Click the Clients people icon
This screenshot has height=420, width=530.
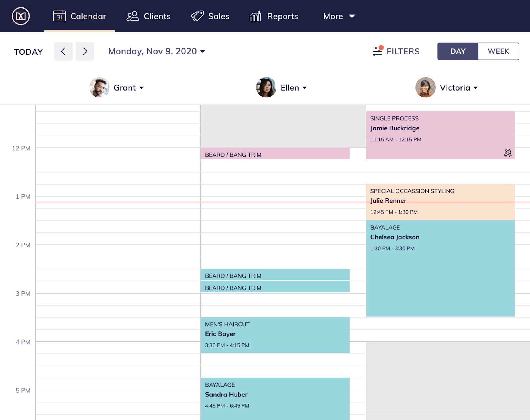click(133, 16)
